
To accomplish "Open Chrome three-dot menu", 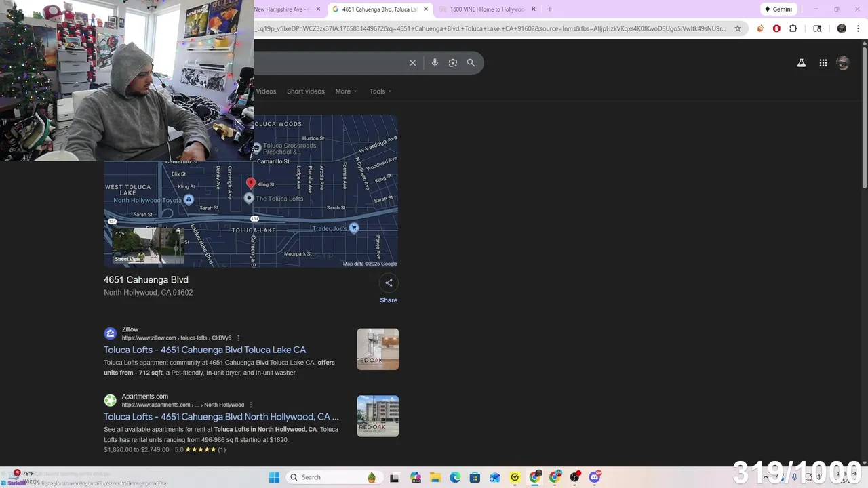I will [x=858, y=28].
